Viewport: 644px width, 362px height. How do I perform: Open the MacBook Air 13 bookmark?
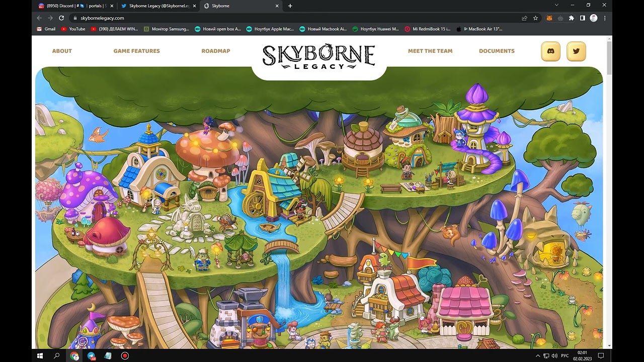[x=479, y=29]
